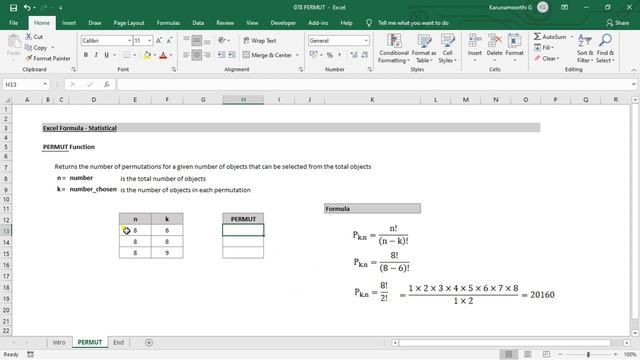Open the font name Calibri dropdown
This screenshot has width=640, height=360.
[129, 40]
